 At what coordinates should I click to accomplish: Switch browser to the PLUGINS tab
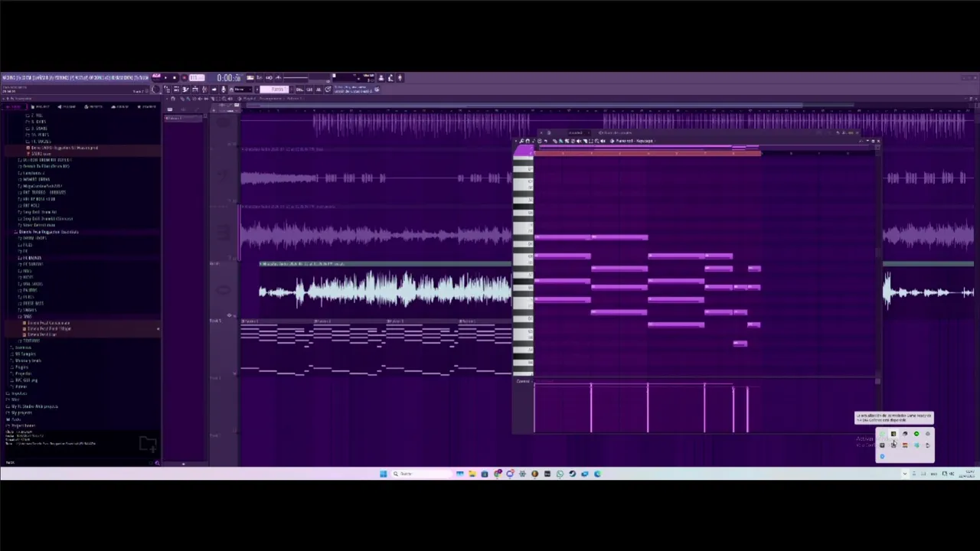point(69,106)
